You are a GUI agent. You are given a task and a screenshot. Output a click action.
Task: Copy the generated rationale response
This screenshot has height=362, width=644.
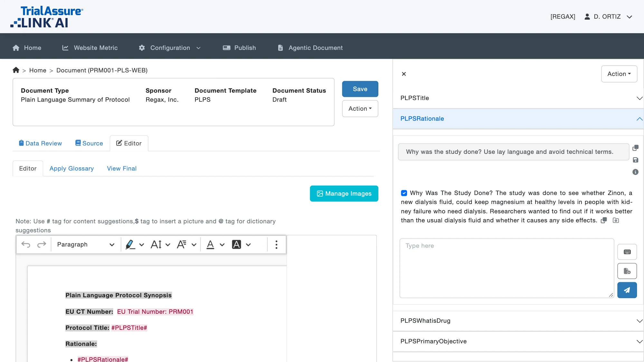[x=604, y=220]
